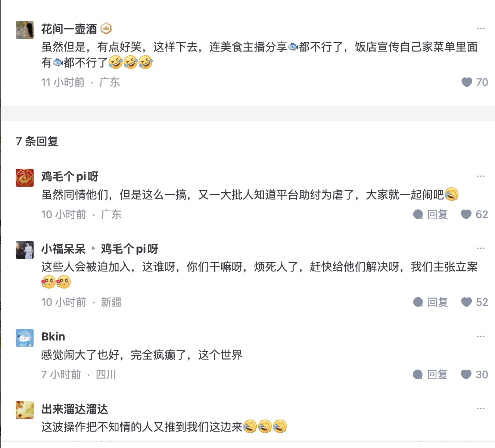
Task: Open 小福呆呆's username link
Action: [63, 249]
